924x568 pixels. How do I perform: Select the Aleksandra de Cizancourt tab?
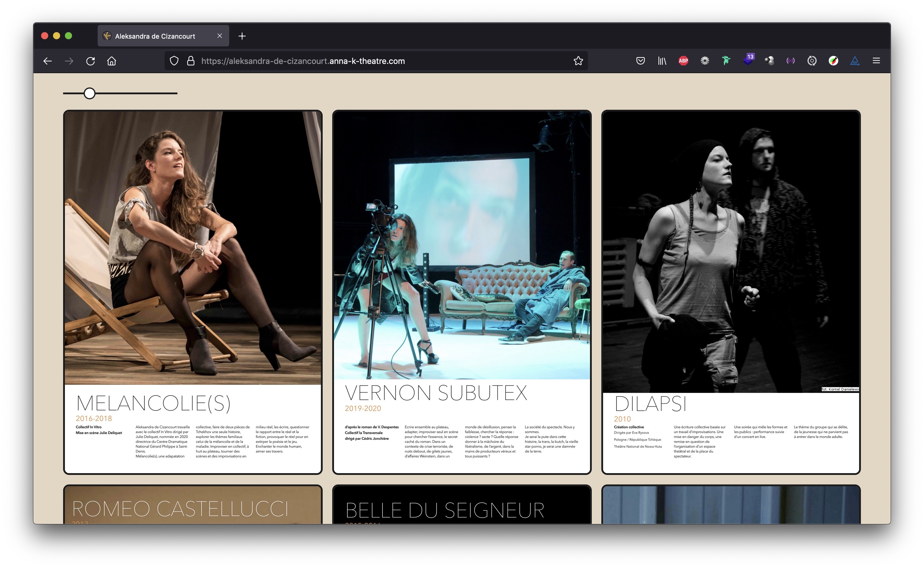tap(155, 36)
